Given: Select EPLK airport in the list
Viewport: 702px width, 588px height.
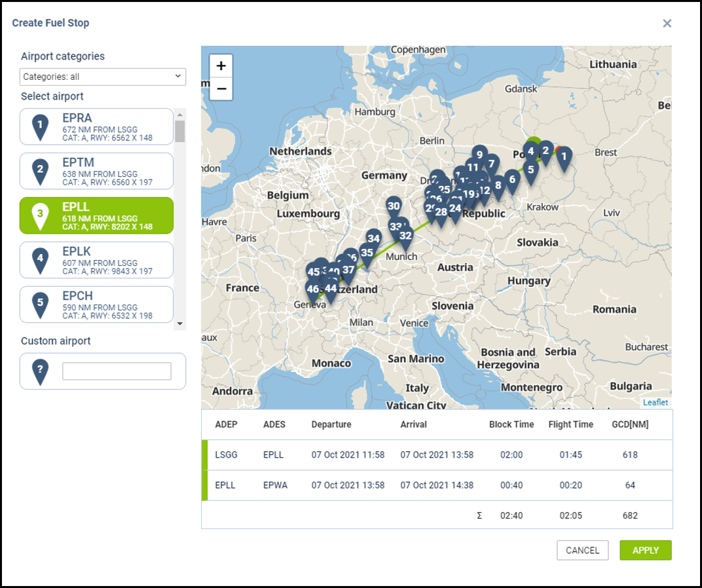Looking at the screenshot, I should click(96, 260).
